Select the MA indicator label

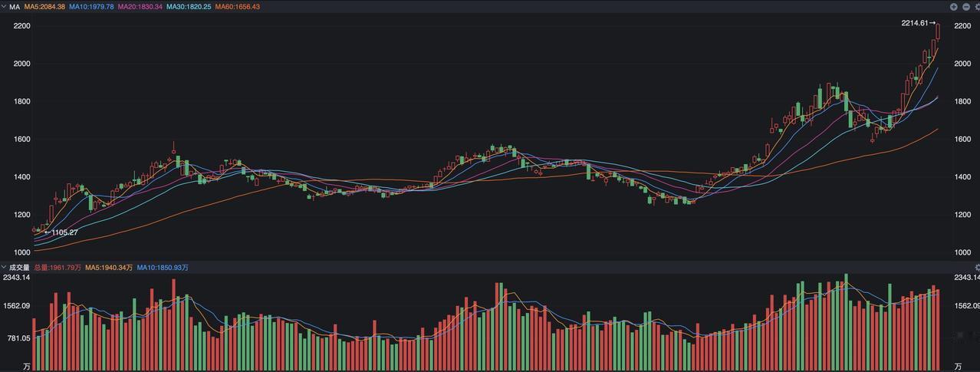coord(15,7)
